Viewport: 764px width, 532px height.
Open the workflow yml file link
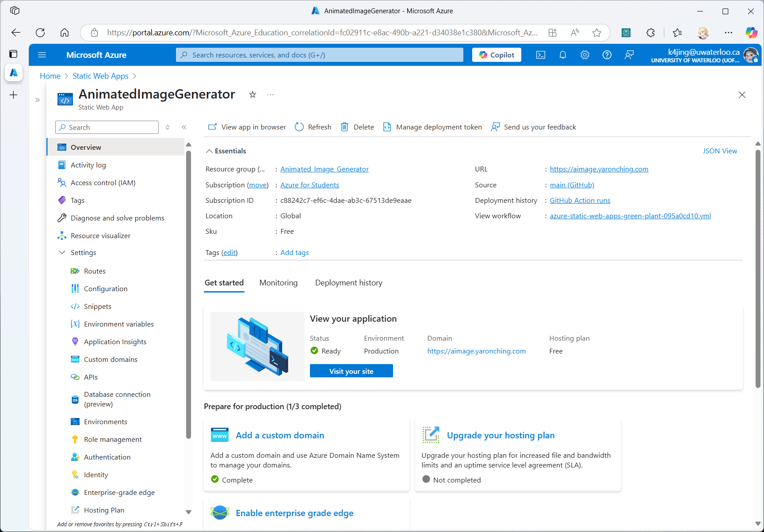(x=630, y=216)
